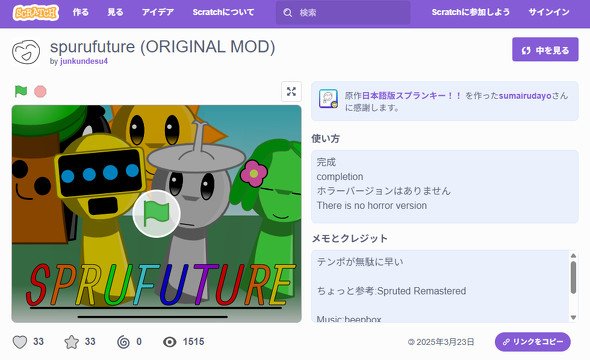Enter fullscreen mode with the expand icon
Screen dimensions: 590x360
click(x=291, y=91)
